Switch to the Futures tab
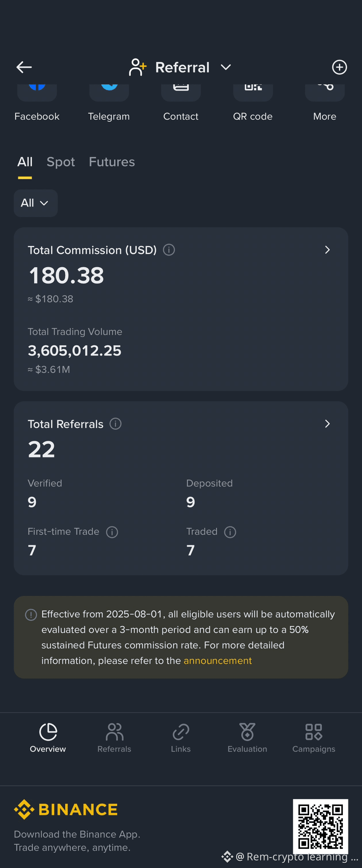 112,162
